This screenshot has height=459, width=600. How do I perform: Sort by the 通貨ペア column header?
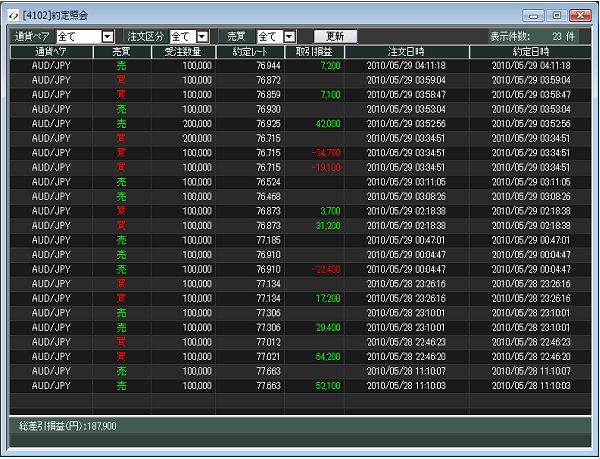pyautogui.click(x=51, y=50)
